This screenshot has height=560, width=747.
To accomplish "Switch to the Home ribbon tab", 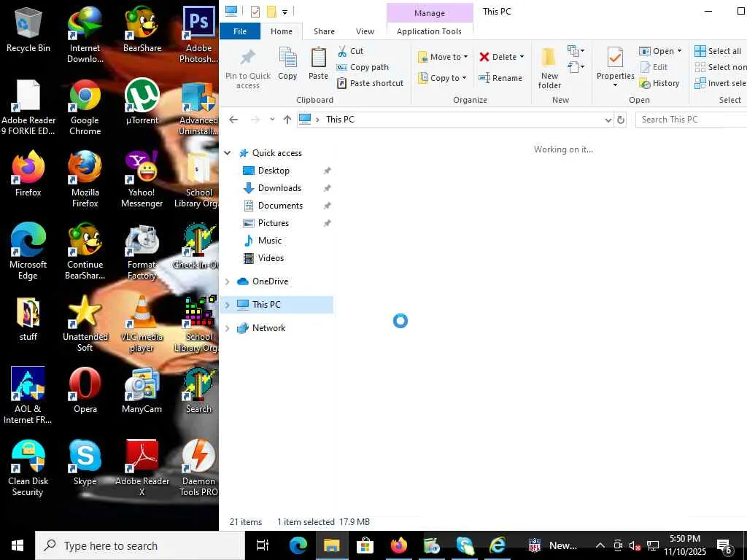I will click(282, 31).
